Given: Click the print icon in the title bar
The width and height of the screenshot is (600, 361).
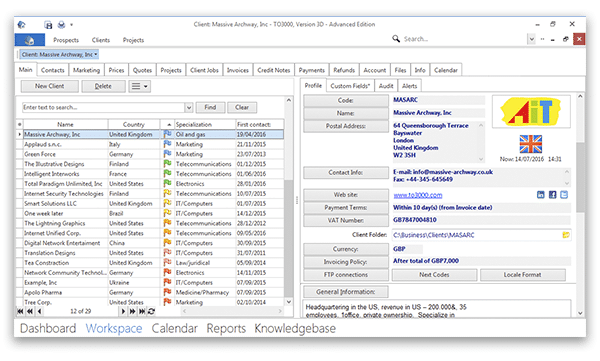Looking at the screenshot, I should coord(61,25).
